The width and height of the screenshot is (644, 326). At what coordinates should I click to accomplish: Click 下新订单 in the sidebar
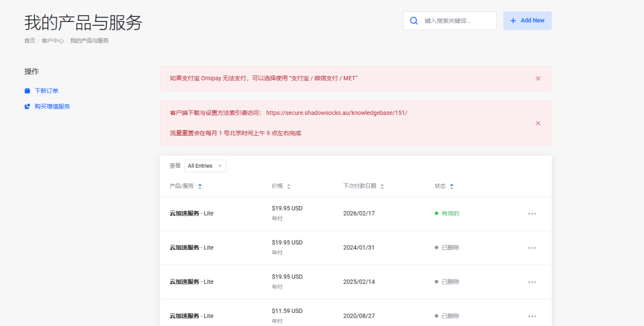pos(47,91)
